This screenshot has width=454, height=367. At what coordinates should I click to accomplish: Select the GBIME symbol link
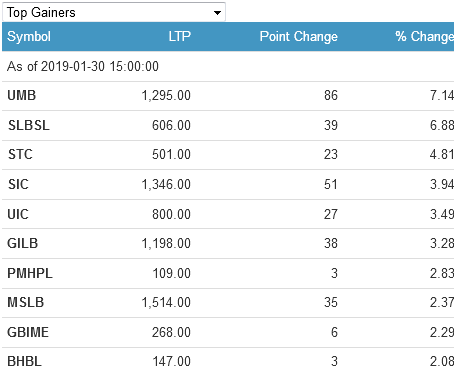(28, 332)
